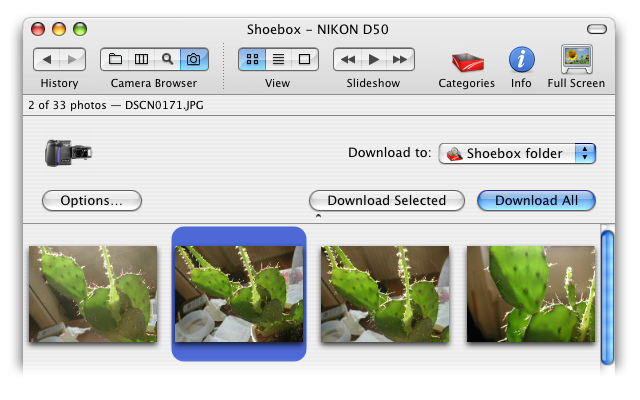The height and width of the screenshot is (400, 640).
Task: Skip to next slideshow photo
Action: tap(400, 60)
